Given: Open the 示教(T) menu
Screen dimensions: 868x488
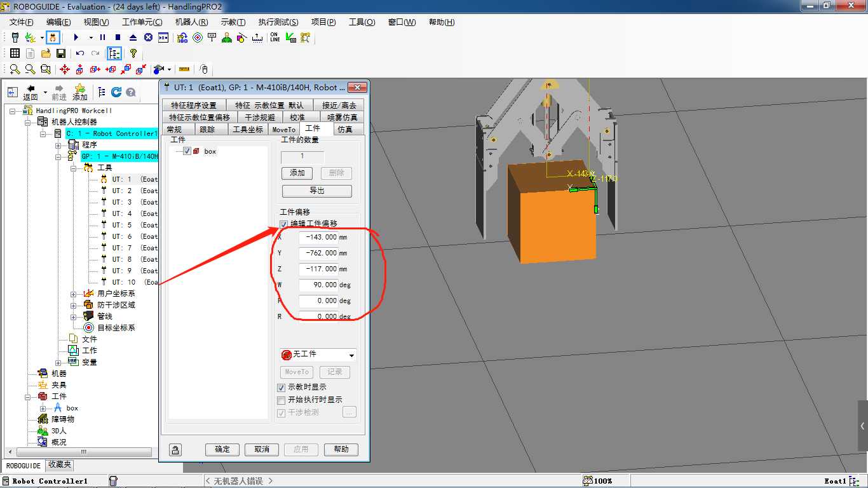Looking at the screenshot, I should click(x=233, y=22).
